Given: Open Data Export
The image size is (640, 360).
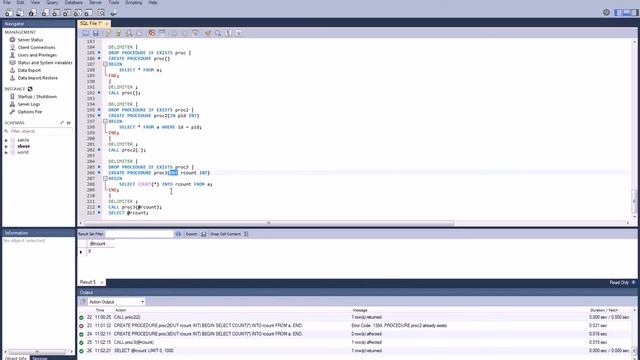Looking at the screenshot, I should (29, 70).
